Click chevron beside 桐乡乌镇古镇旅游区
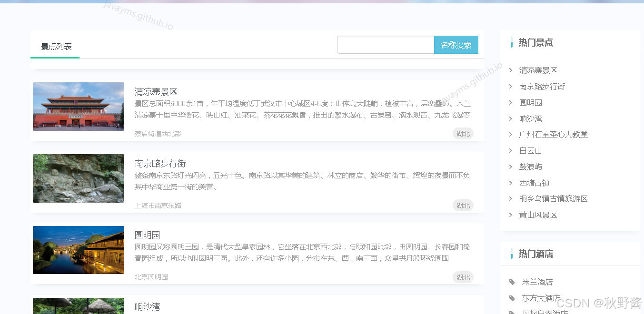Image resolution: width=644 pixels, height=314 pixels. tap(511, 199)
